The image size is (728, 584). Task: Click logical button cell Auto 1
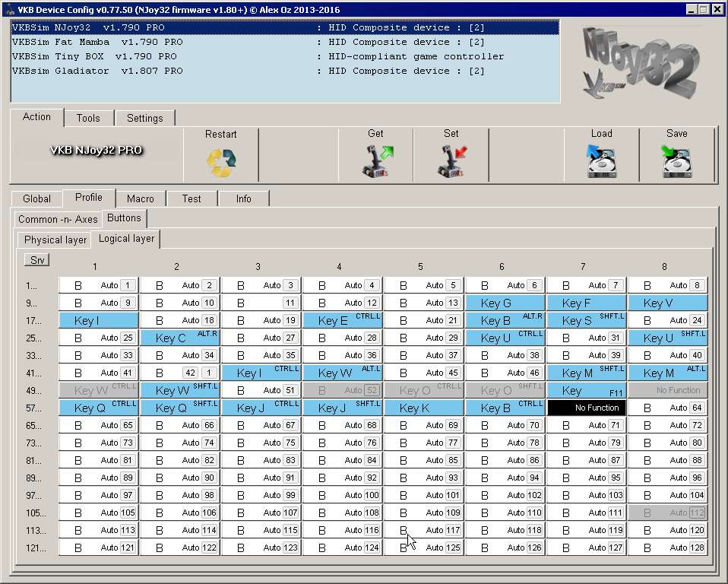99,285
